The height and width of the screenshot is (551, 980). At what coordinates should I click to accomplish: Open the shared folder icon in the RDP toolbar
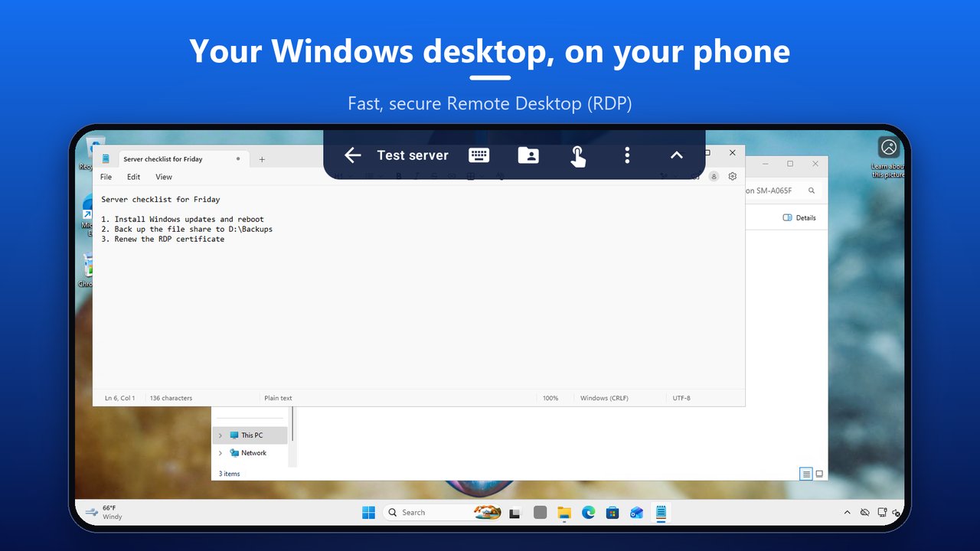pyautogui.click(x=528, y=155)
